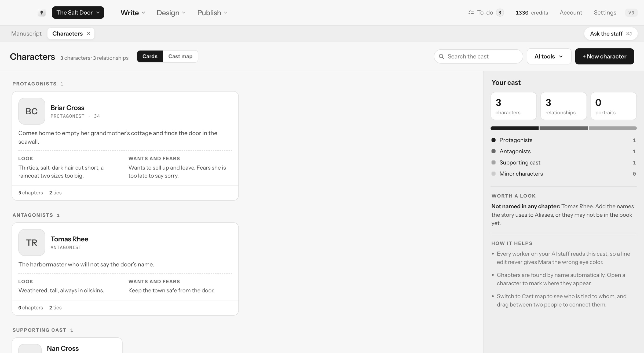Click the 3 characters stat card
644x353 pixels.
pos(514,106)
